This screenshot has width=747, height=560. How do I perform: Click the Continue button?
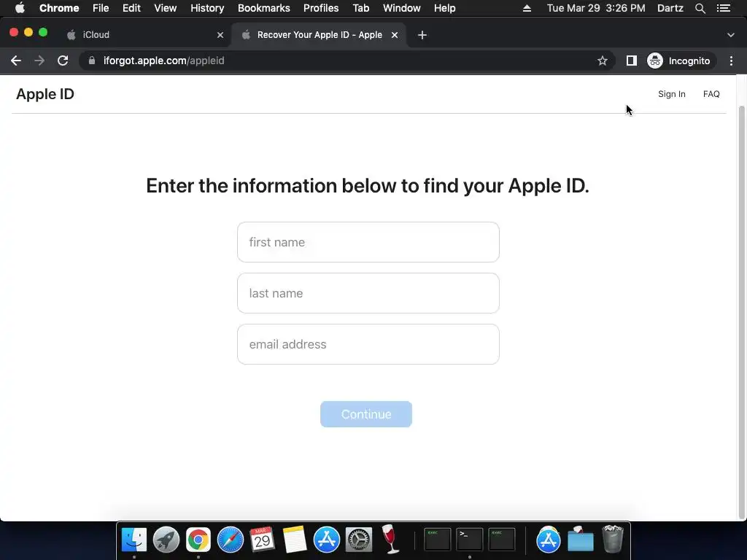[x=366, y=414]
